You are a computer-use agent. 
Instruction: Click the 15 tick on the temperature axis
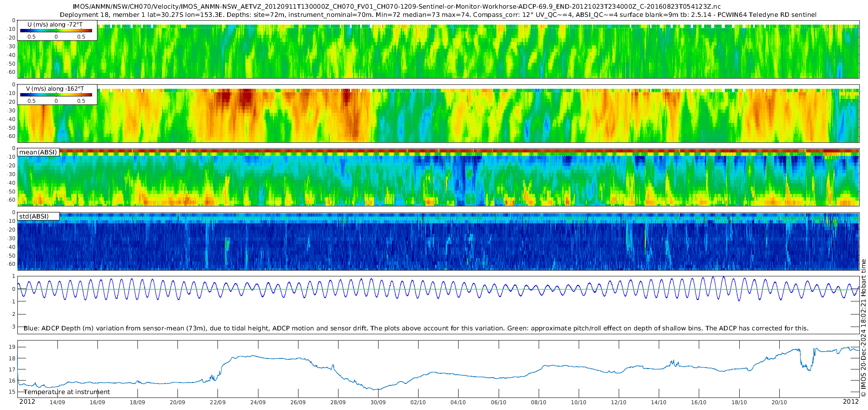(12, 392)
